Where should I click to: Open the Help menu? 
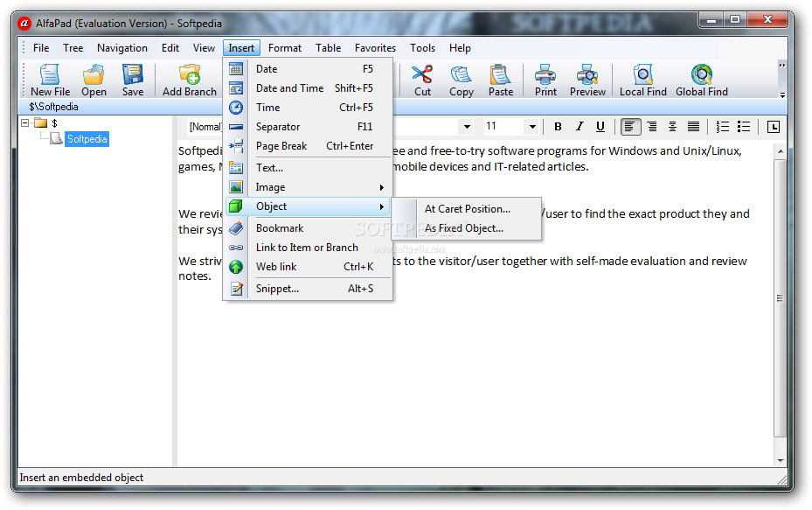tap(460, 48)
